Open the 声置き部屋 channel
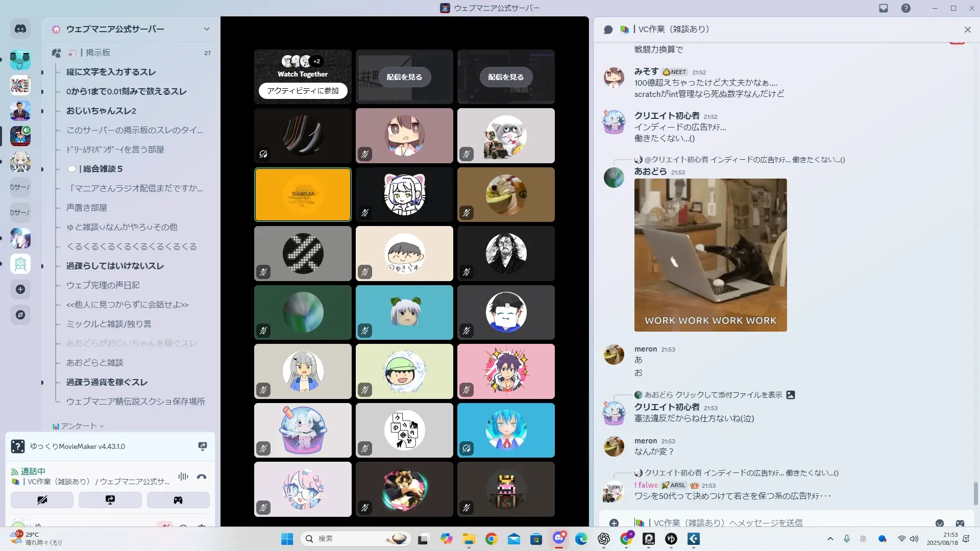The image size is (980, 551). point(87,208)
